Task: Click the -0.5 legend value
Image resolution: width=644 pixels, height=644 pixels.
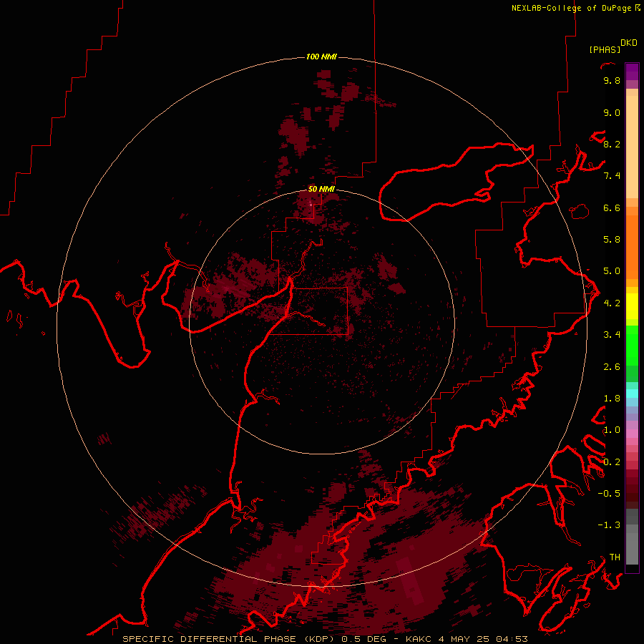Action: (x=609, y=494)
